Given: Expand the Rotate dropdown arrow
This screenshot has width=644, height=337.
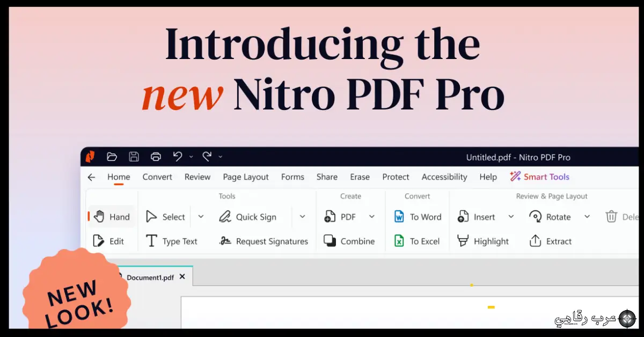Looking at the screenshot, I should coord(587,217).
